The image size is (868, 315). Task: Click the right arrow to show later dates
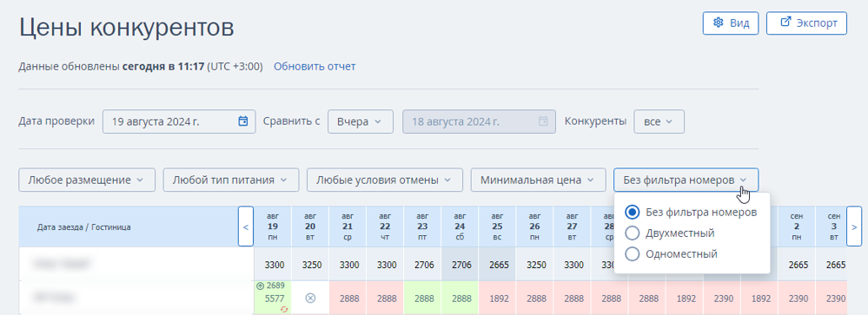click(x=854, y=226)
